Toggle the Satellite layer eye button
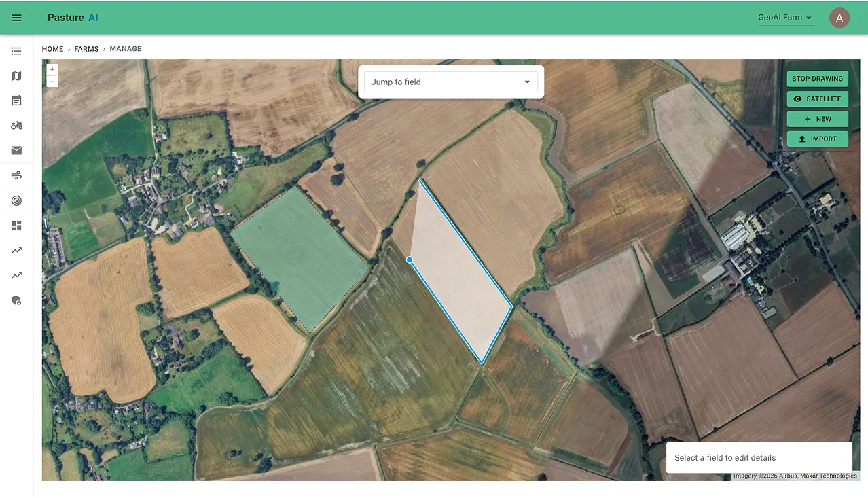868x498 pixels. [818, 99]
